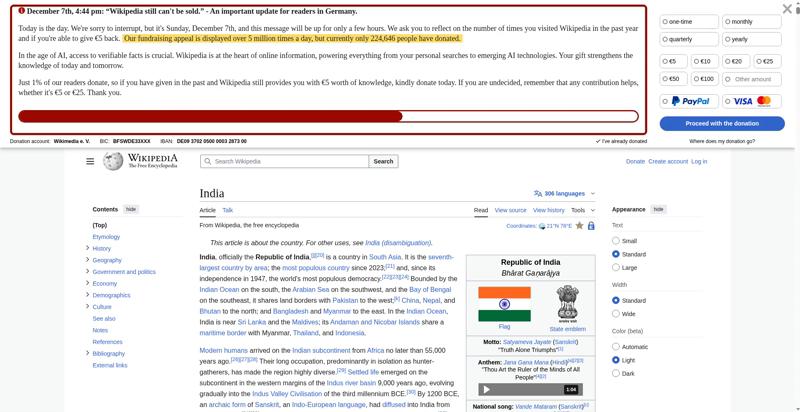This screenshot has height=412, width=800.
Task: Open the main menu hamburger icon
Action: (90, 161)
